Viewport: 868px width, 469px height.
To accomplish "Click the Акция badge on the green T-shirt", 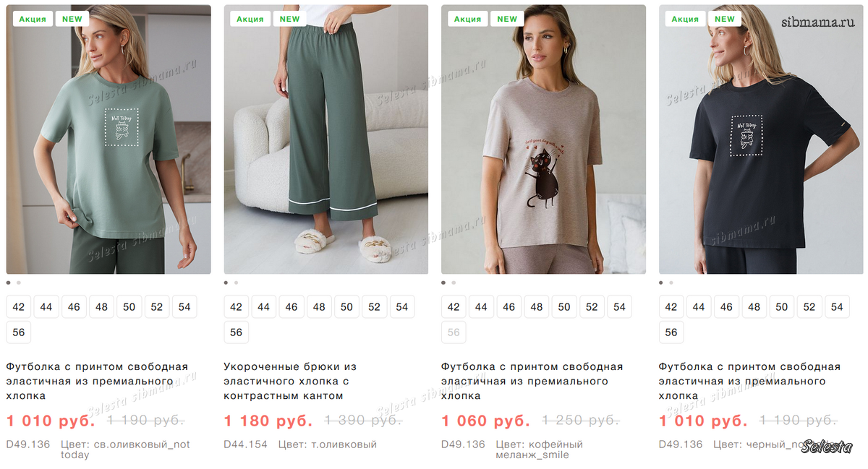I will [33, 19].
